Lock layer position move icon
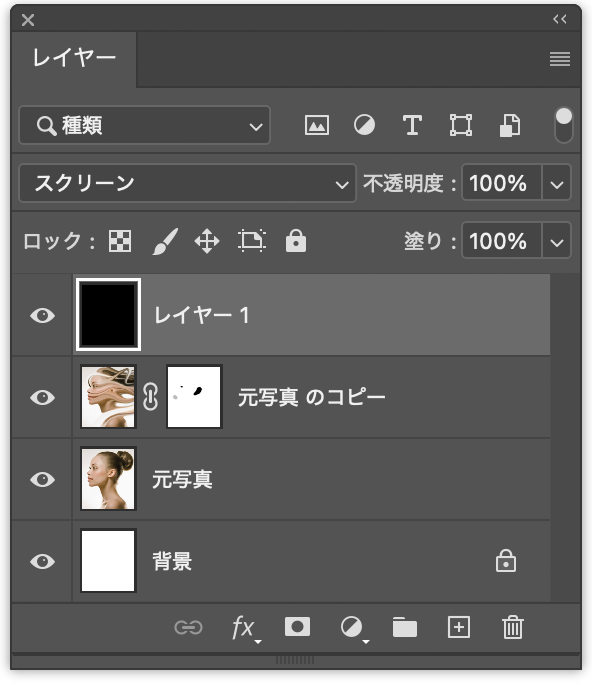 click(x=207, y=241)
